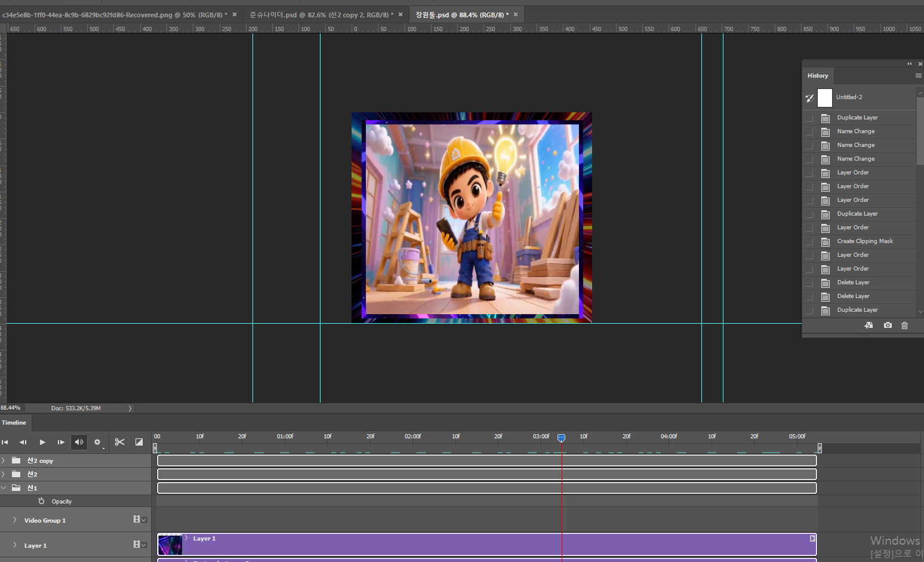924x562 pixels.
Task: Open the status bar document info arrow
Action: pos(130,409)
